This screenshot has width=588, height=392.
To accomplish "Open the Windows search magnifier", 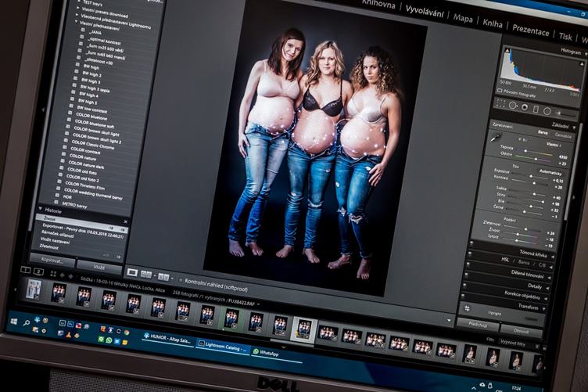I will click(27, 322).
